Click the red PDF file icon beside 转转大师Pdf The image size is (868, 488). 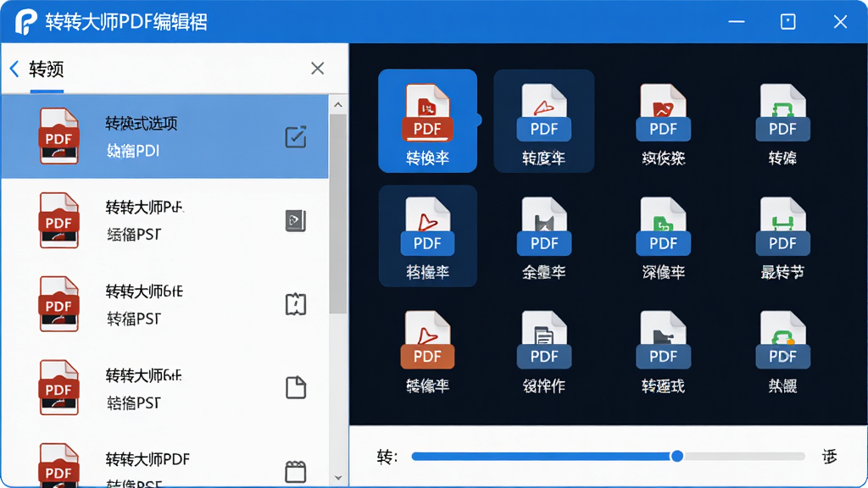pos(58,220)
